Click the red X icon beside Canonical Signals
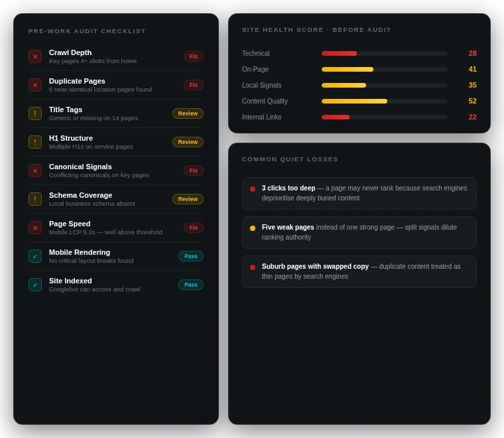The image size is (504, 438). [x=35, y=171]
